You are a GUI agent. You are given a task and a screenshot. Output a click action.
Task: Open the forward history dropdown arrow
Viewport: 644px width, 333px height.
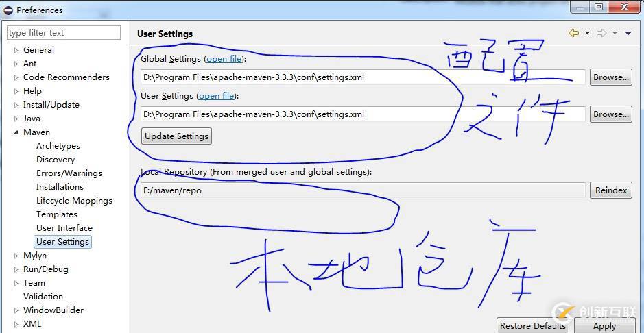pos(615,33)
